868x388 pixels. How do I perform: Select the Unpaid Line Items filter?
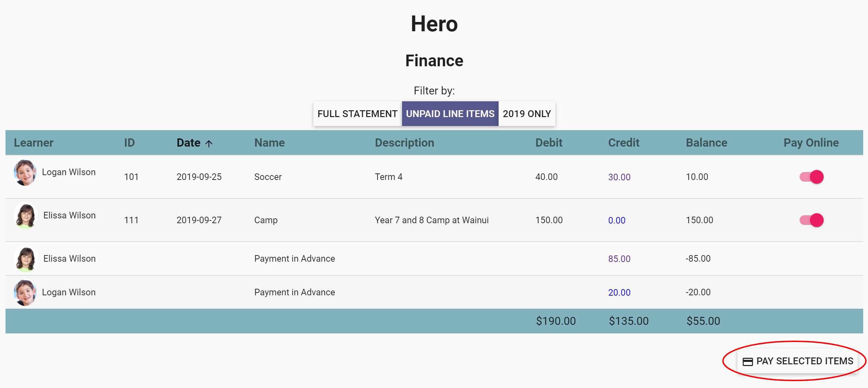(450, 114)
